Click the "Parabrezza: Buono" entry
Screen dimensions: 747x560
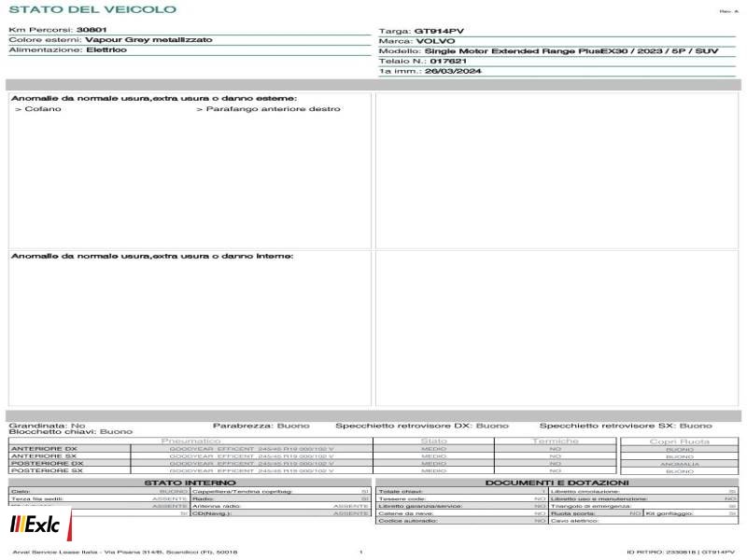pyautogui.click(x=261, y=426)
